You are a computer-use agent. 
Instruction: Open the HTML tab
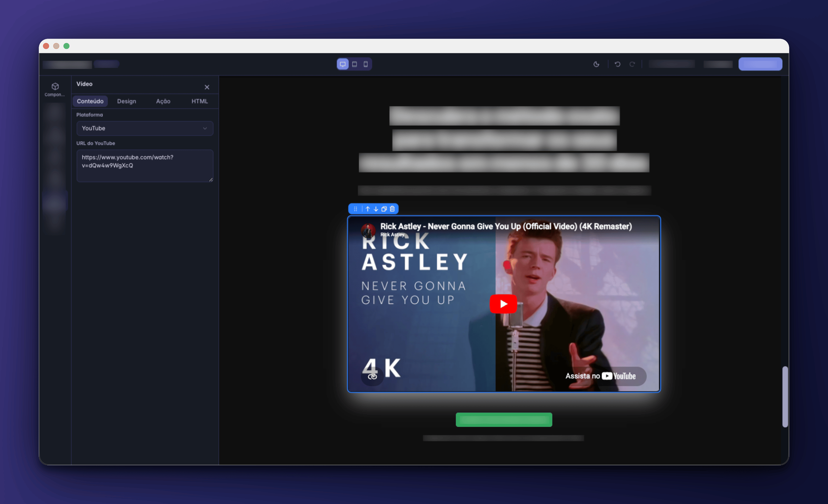pyautogui.click(x=200, y=101)
